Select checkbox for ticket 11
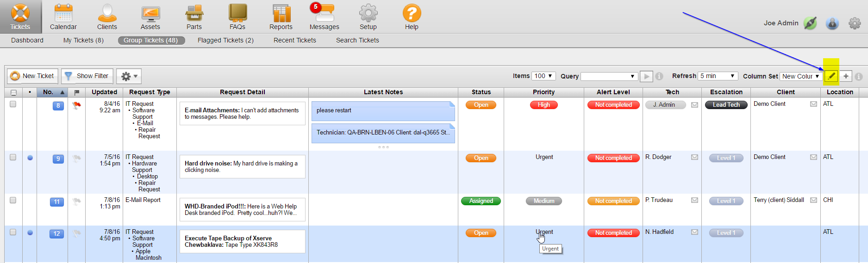This screenshot has height=263, width=868. pos(13,200)
